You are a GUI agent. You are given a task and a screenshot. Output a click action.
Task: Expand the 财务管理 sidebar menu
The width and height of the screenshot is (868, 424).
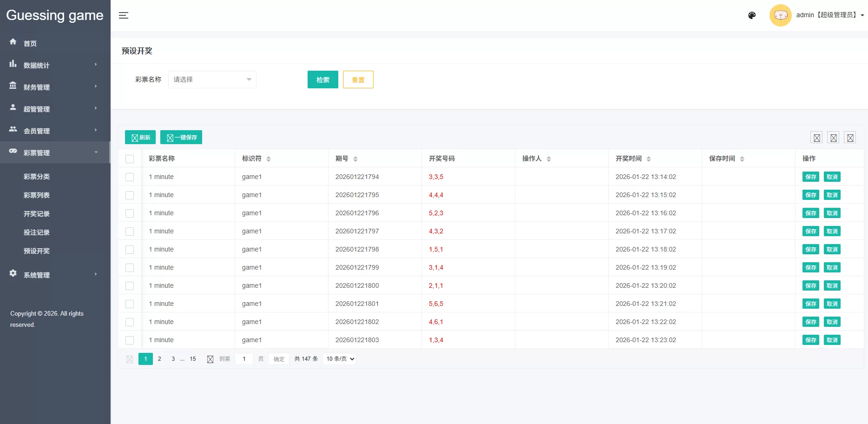(x=37, y=87)
